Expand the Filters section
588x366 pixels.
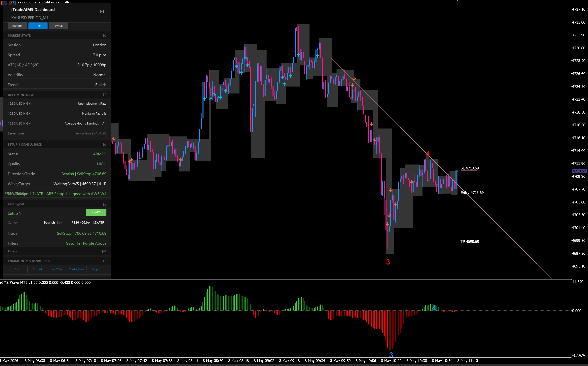click(104, 251)
